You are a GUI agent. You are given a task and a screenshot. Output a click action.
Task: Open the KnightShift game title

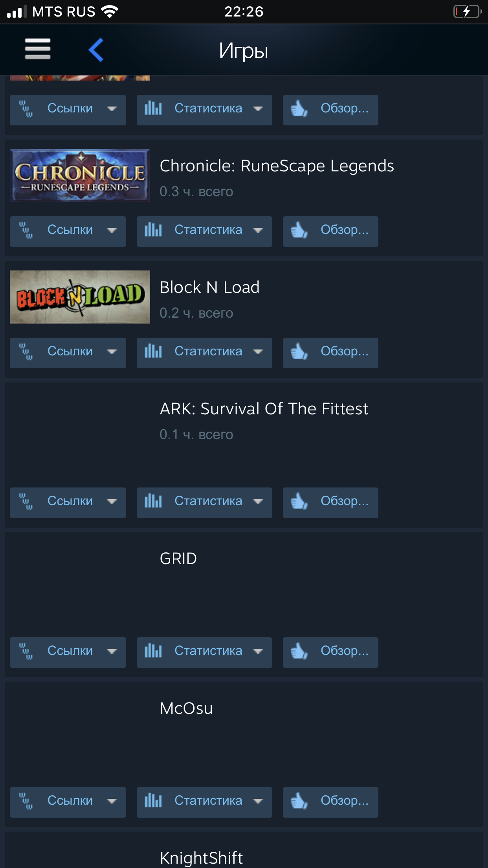click(201, 858)
